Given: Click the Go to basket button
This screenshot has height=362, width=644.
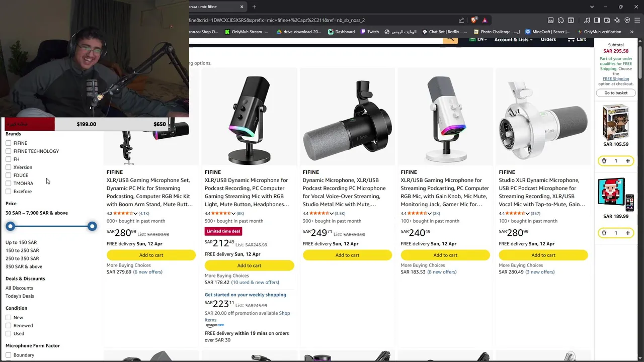Looking at the screenshot, I should tap(616, 93).
